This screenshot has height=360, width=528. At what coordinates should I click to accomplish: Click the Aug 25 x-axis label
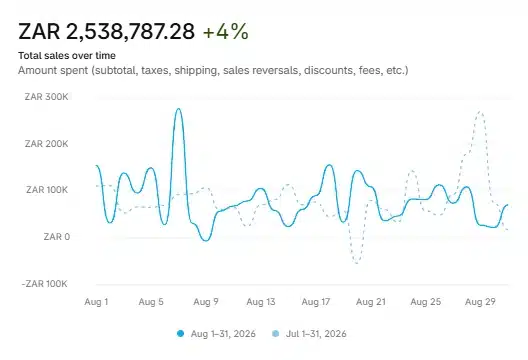coord(426,302)
